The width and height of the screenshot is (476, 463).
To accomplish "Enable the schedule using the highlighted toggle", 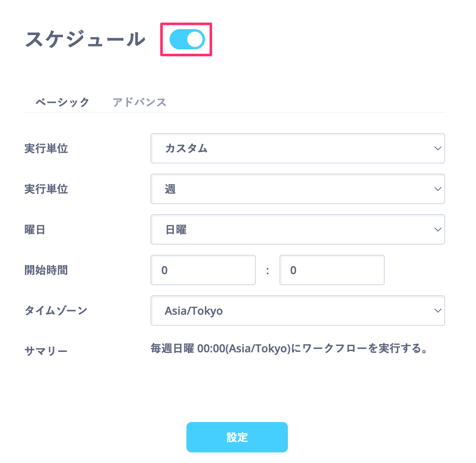I will (186, 39).
